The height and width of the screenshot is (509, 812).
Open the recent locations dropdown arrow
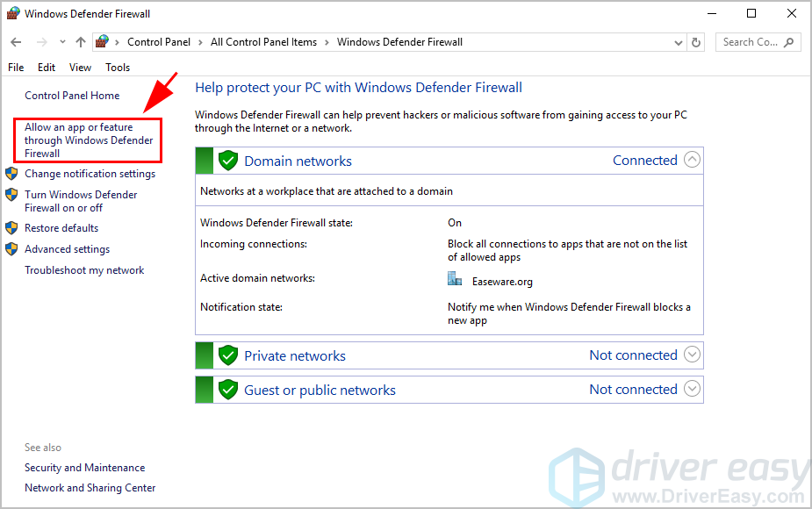62,42
